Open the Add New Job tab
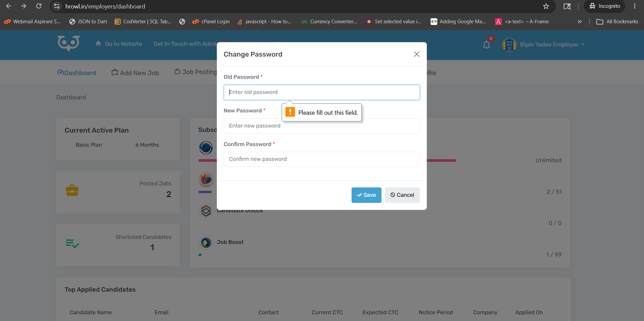Viewport: 644px width, 321px height. [135, 73]
